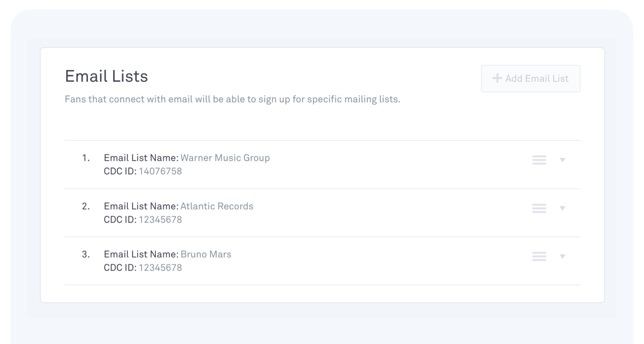Click the reorder handle for Atlantic Records row
This screenshot has height=344, width=644.
click(x=539, y=208)
